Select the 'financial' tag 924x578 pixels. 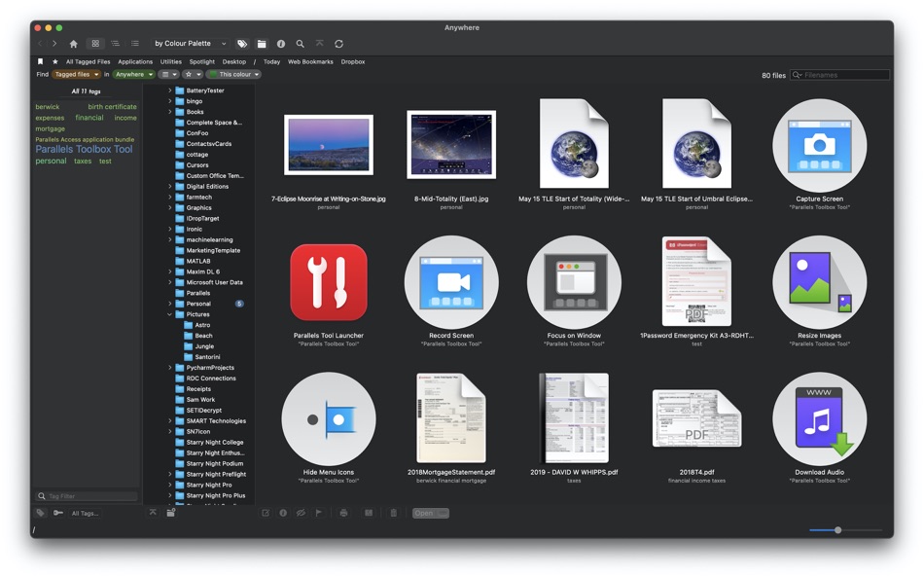point(89,118)
